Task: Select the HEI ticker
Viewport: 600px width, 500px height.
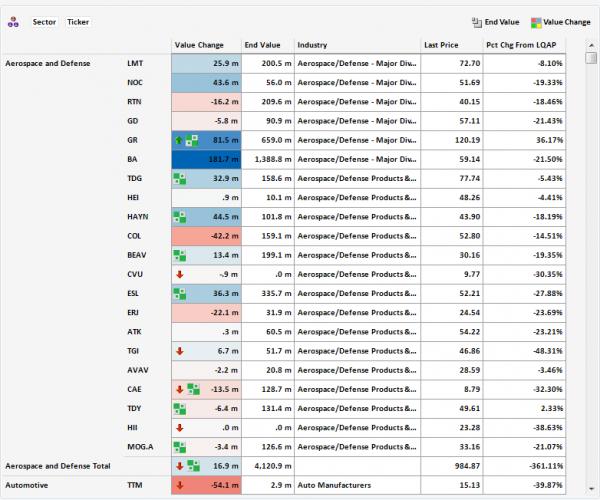Action: pyautogui.click(x=133, y=198)
